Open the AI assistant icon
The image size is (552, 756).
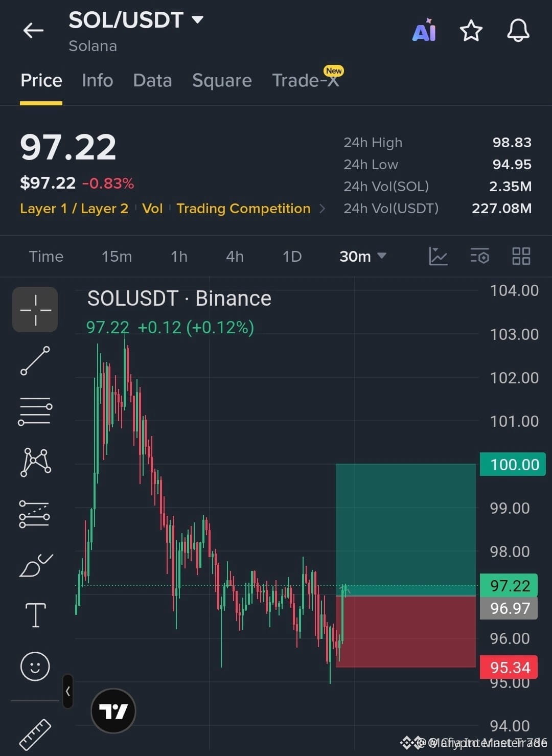pyautogui.click(x=424, y=31)
